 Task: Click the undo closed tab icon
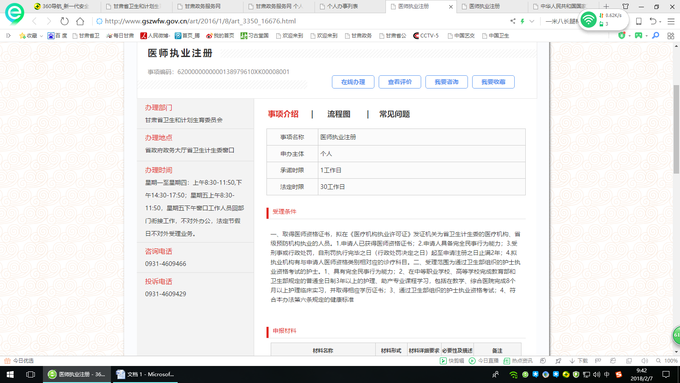653,21
